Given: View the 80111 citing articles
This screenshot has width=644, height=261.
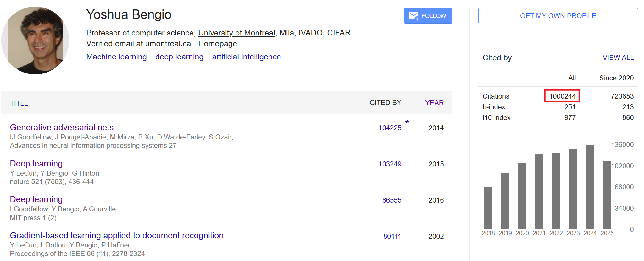Looking at the screenshot, I should 392,237.
